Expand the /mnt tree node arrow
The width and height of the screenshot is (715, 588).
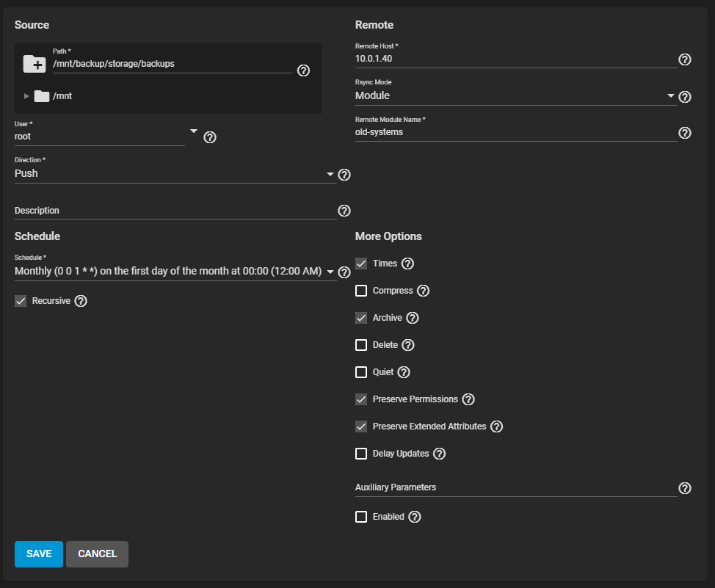click(x=26, y=95)
